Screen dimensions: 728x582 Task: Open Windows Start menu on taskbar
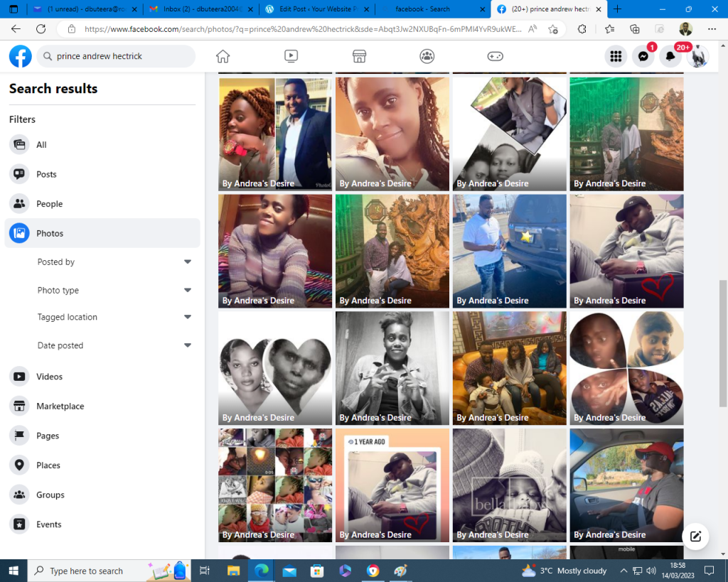tap(14, 571)
